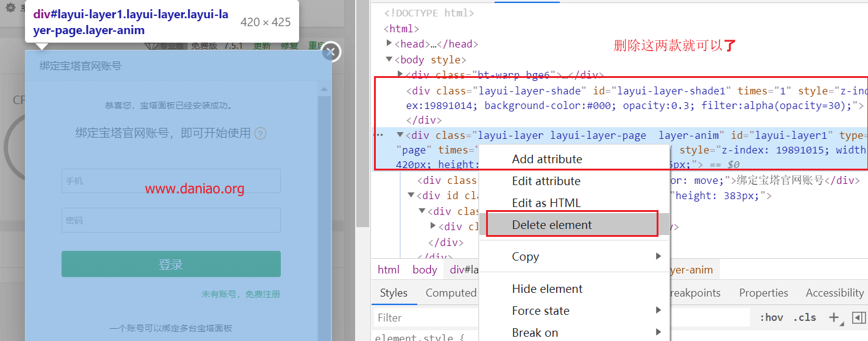The height and width of the screenshot is (341, 868).
Task: Collapse the selected layui-layer div node
Action: 400,135
